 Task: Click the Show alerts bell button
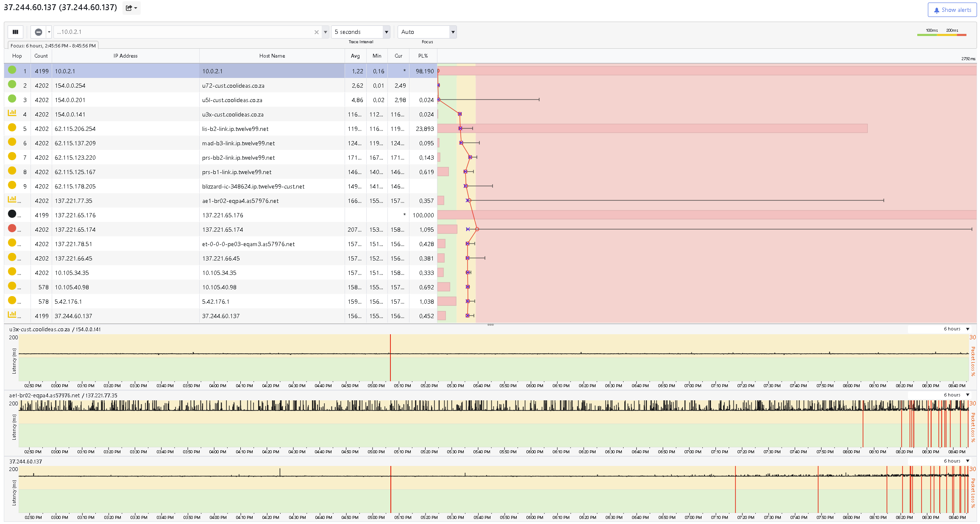pyautogui.click(x=952, y=10)
